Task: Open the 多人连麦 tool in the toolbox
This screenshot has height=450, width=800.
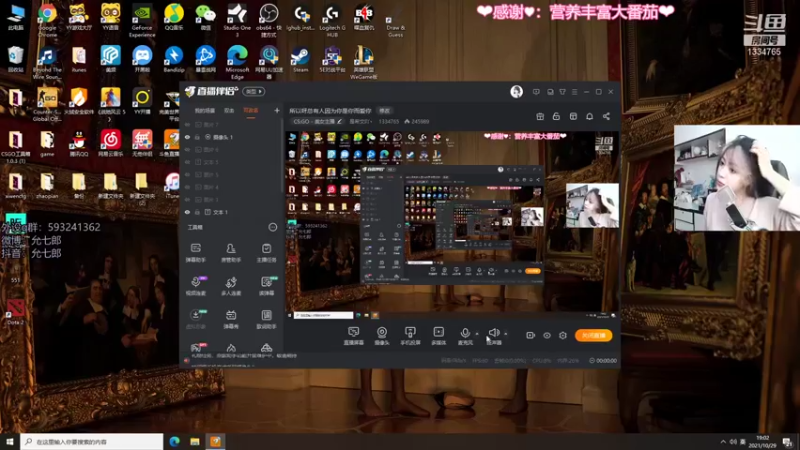Action: (x=231, y=286)
